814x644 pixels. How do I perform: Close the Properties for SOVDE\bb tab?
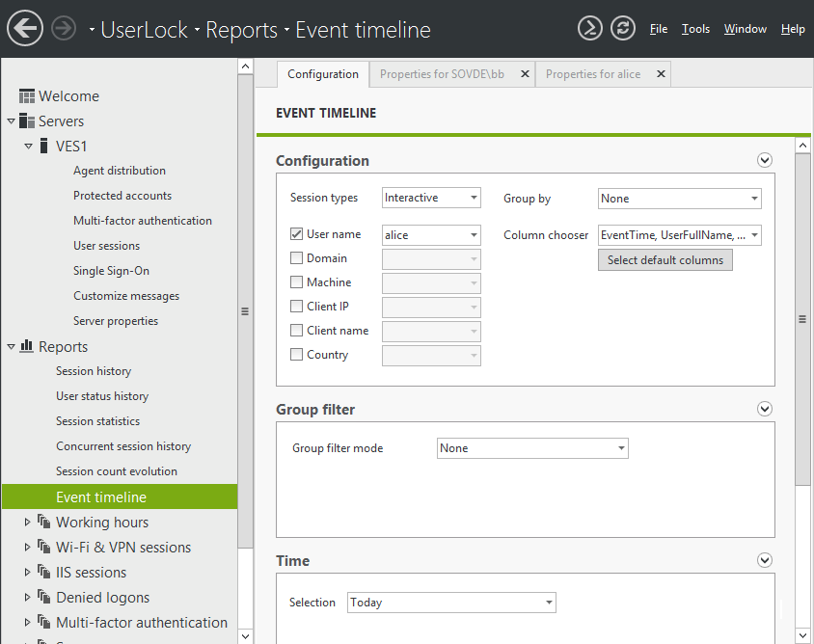pyautogui.click(x=525, y=74)
